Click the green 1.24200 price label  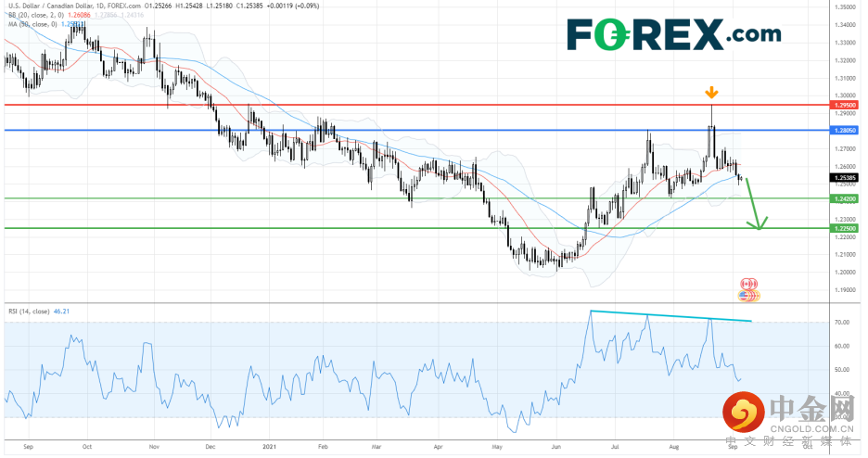[x=845, y=198]
